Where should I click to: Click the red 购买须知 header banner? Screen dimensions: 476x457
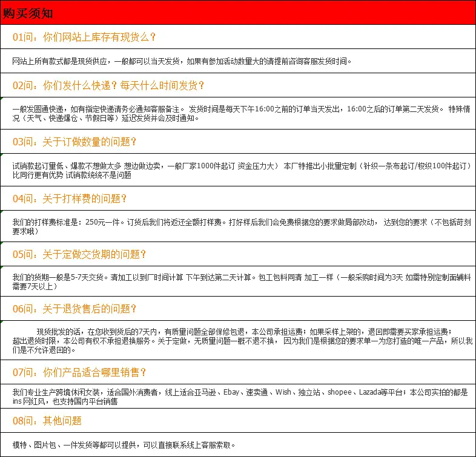[238, 13]
